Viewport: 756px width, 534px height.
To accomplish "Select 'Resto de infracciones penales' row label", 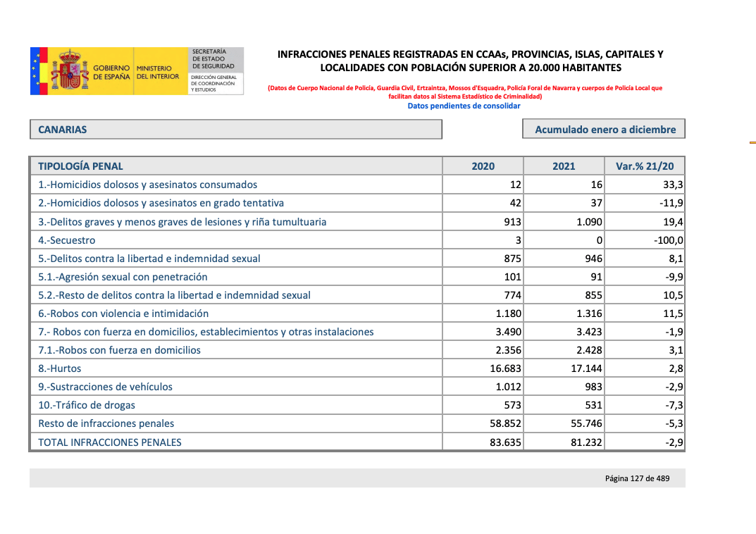I will 106,423.
